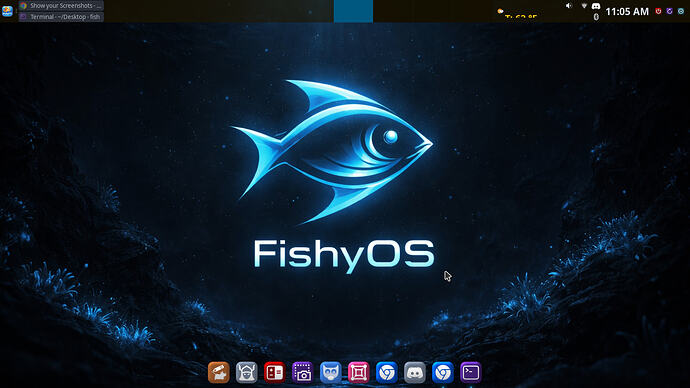The width and height of the screenshot is (690, 388).
Task: Launch the gray horned-helmet dock app
Action: [246, 373]
